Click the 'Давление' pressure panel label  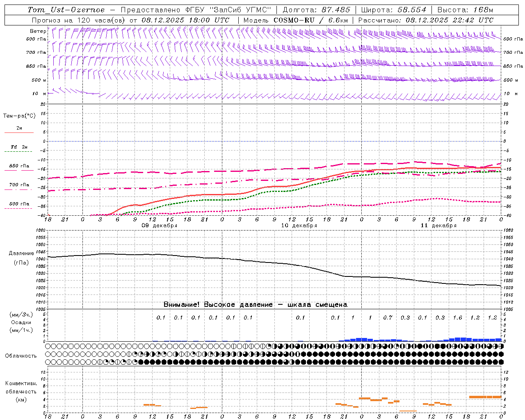21,253
